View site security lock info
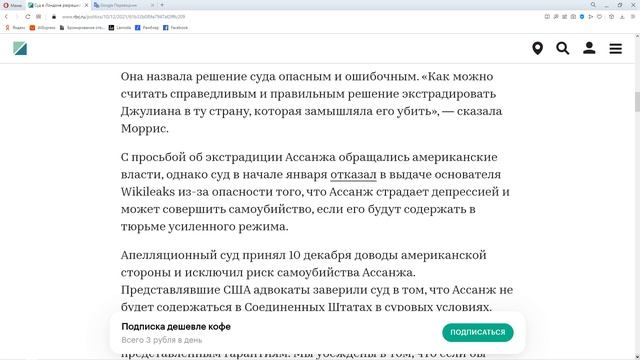 [x=53, y=17]
